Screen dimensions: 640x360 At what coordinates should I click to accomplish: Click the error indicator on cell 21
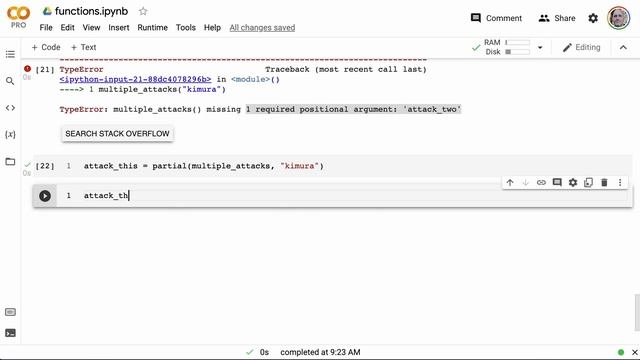(27, 69)
